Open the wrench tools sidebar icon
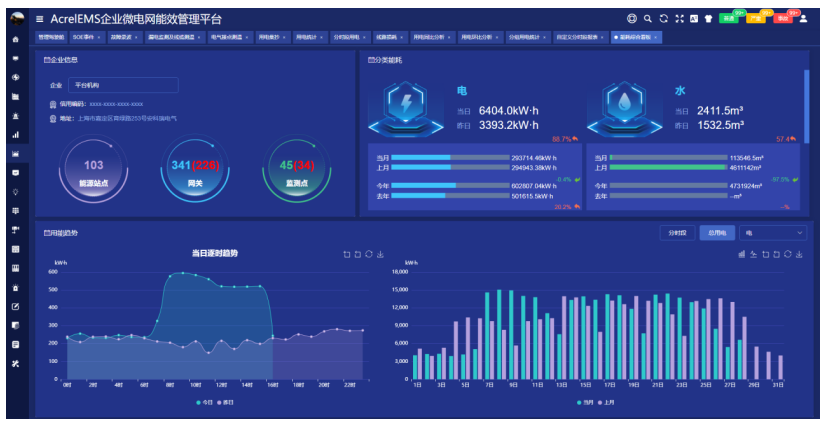This screenshot has width=824, height=421. click(x=15, y=364)
